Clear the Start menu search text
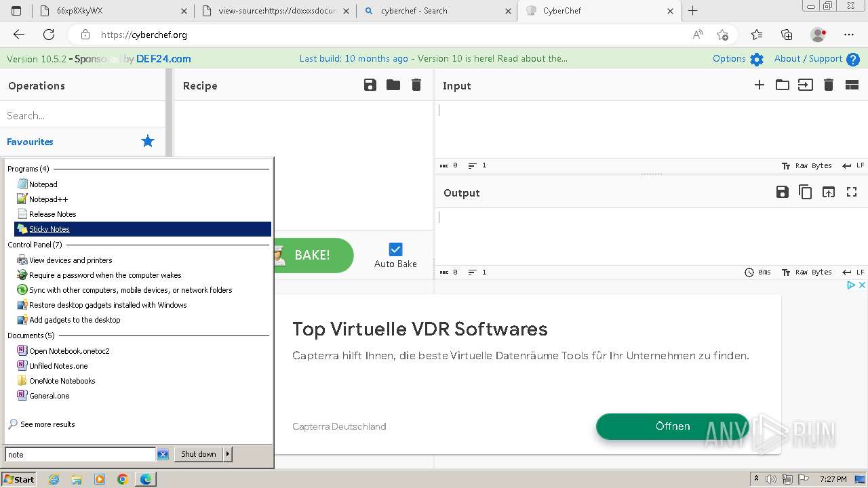The width and height of the screenshot is (868, 488). (x=163, y=455)
